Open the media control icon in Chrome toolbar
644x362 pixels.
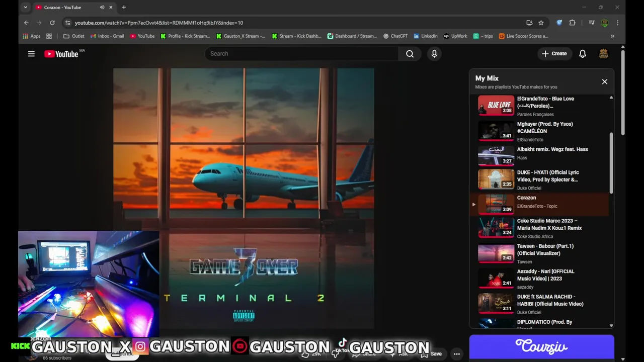click(x=592, y=23)
